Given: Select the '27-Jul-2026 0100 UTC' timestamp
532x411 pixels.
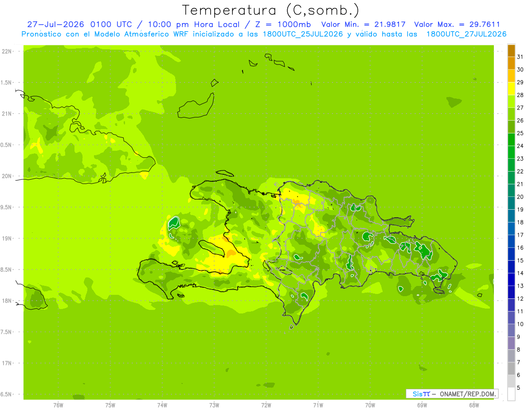Looking at the screenshot, I should pos(79,24).
